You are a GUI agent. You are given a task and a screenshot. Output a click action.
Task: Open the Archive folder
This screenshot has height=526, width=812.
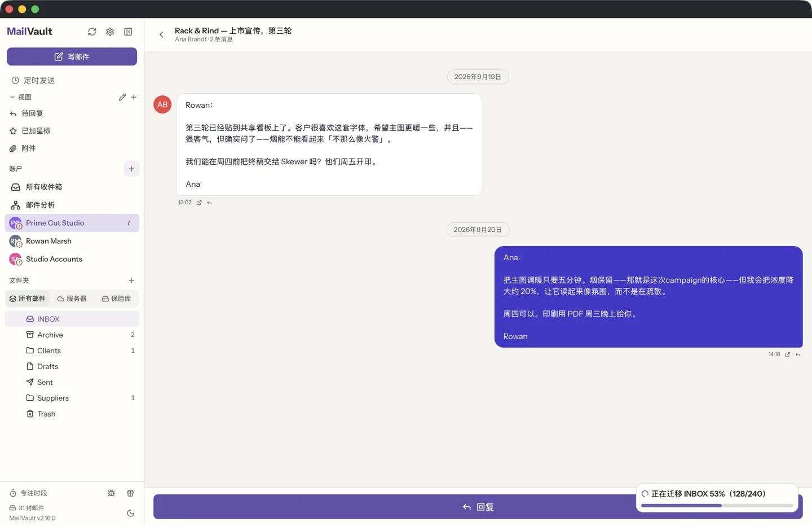(x=72, y=335)
